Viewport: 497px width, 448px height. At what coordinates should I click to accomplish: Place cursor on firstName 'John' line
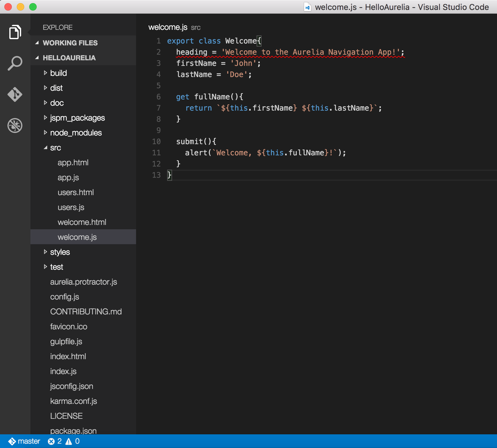[218, 63]
